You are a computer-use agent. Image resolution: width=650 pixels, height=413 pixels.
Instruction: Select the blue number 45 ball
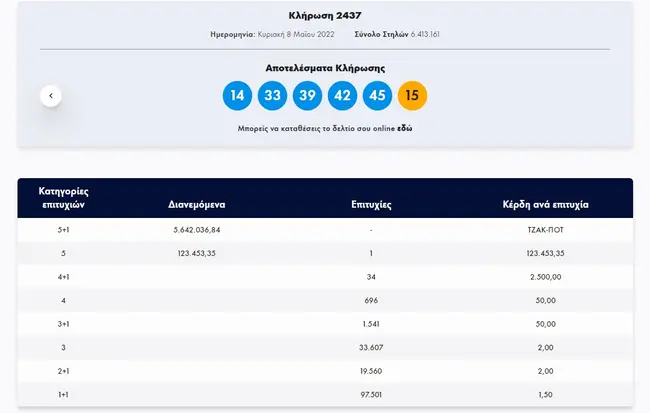tap(377, 96)
